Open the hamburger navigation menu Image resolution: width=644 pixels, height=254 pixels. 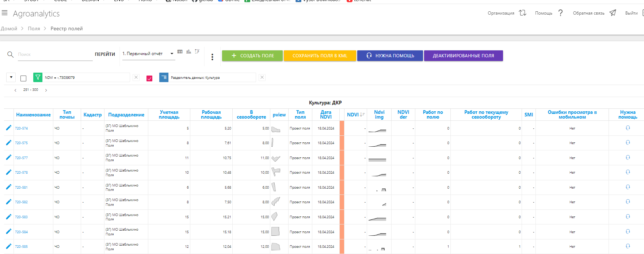pyautogui.click(x=5, y=13)
